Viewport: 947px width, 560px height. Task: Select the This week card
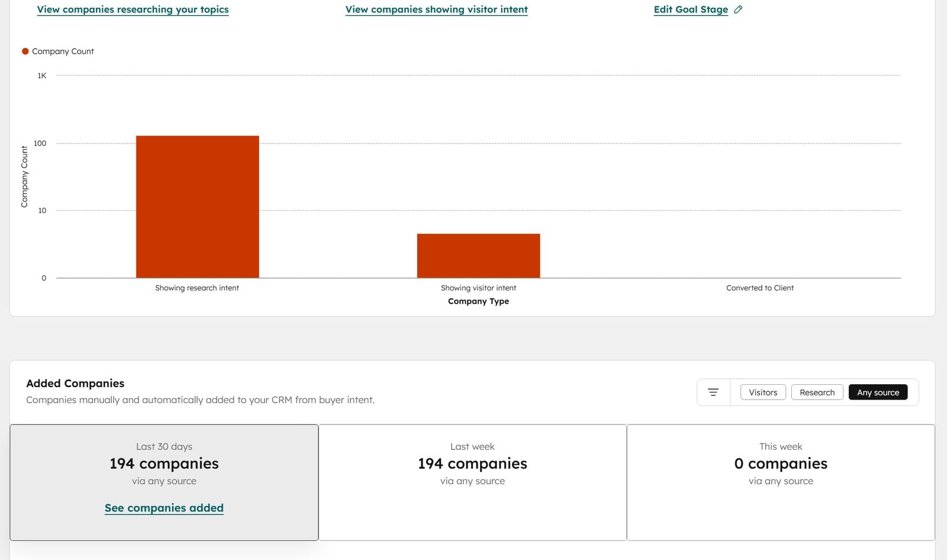click(x=781, y=482)
